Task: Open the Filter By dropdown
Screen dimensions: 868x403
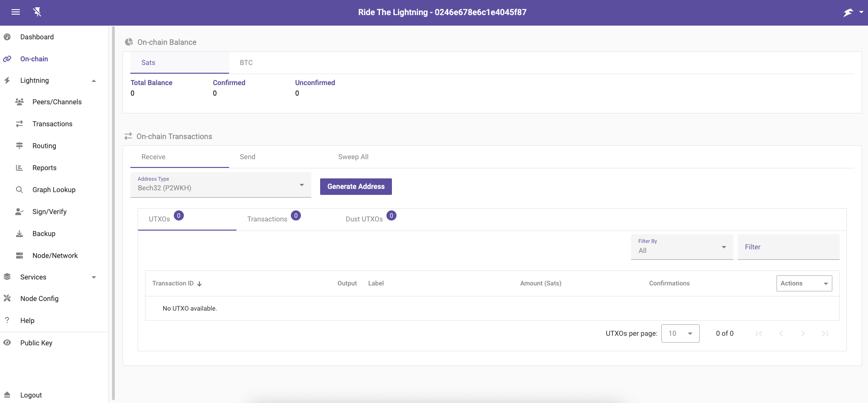Action: (682, 247)
